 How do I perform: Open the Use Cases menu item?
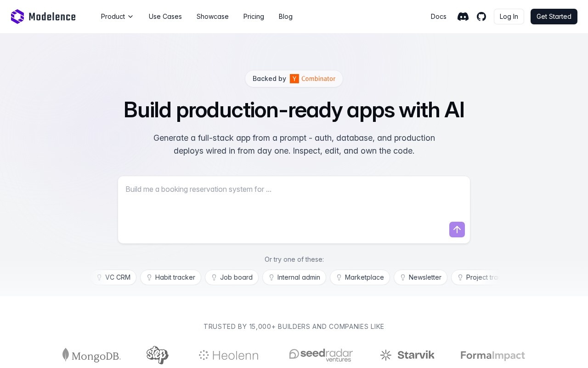coord(165,17)
